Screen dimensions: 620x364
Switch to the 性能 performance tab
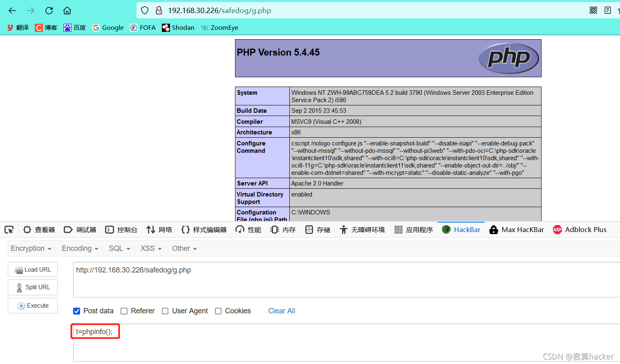[x=248, y=230]
